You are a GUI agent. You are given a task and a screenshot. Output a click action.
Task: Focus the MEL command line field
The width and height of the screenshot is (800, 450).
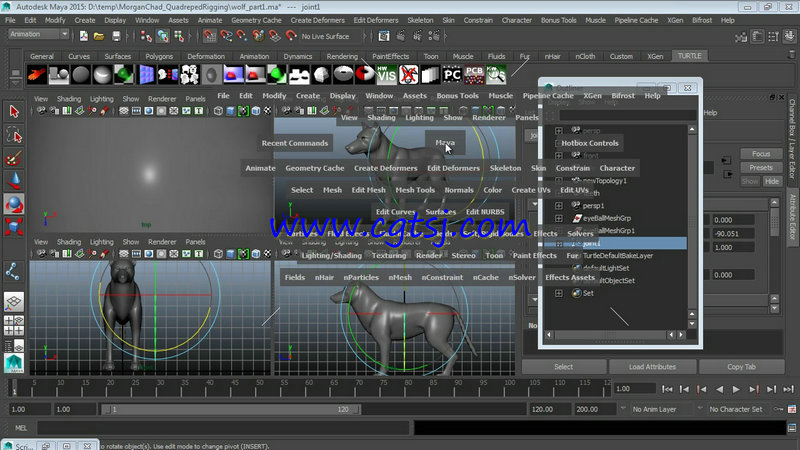click(223, 428)
